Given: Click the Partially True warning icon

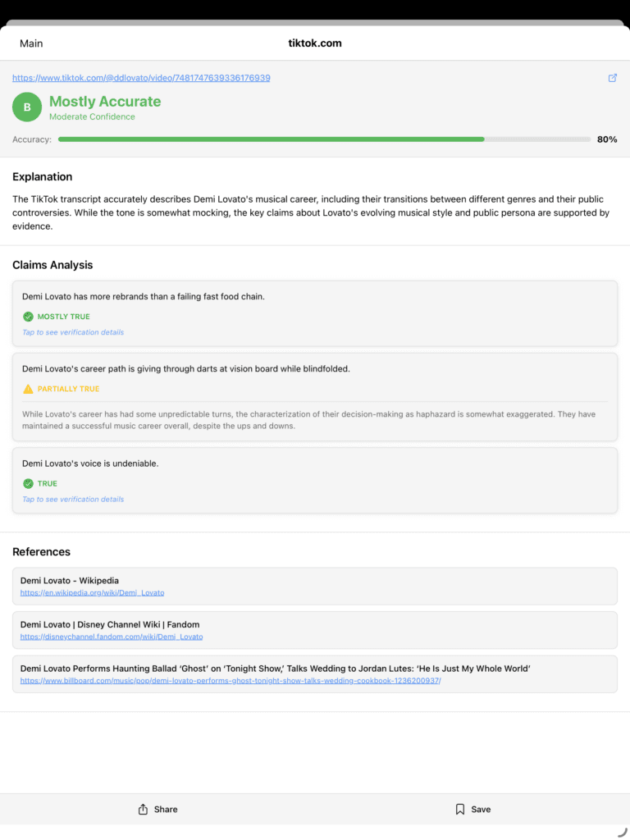Looking at the screenshot, I should pyautogui.click(x=28, y=389).
